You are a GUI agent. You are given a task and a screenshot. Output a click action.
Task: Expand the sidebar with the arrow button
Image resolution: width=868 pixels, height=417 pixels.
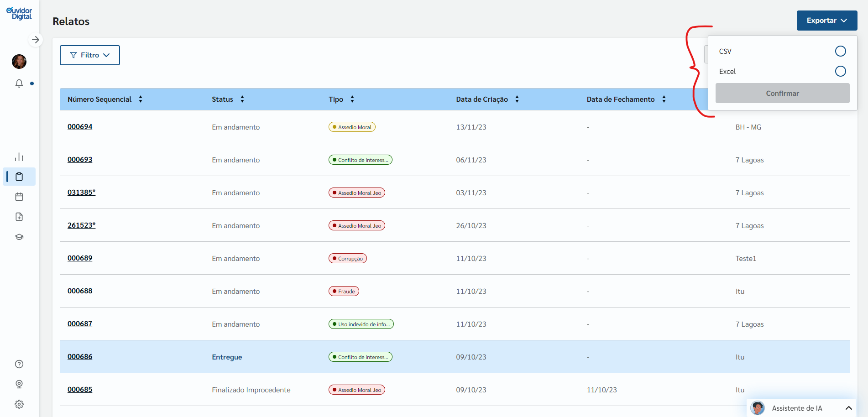pos(36,40)
